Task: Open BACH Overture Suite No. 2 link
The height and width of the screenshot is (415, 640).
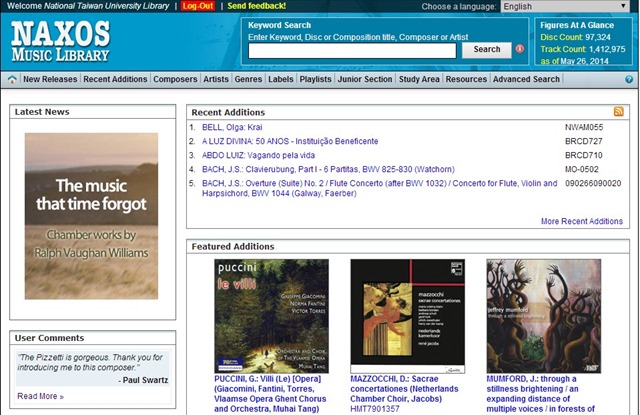Action: (380, 188)
